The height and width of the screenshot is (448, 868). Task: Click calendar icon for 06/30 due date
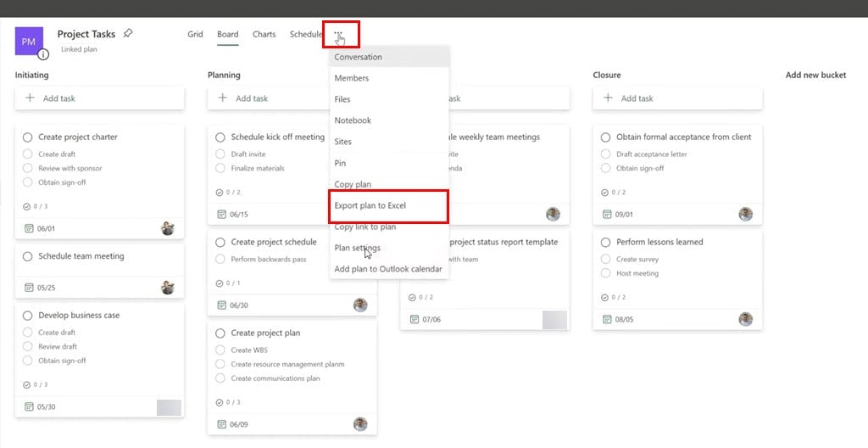pos(222,305)
